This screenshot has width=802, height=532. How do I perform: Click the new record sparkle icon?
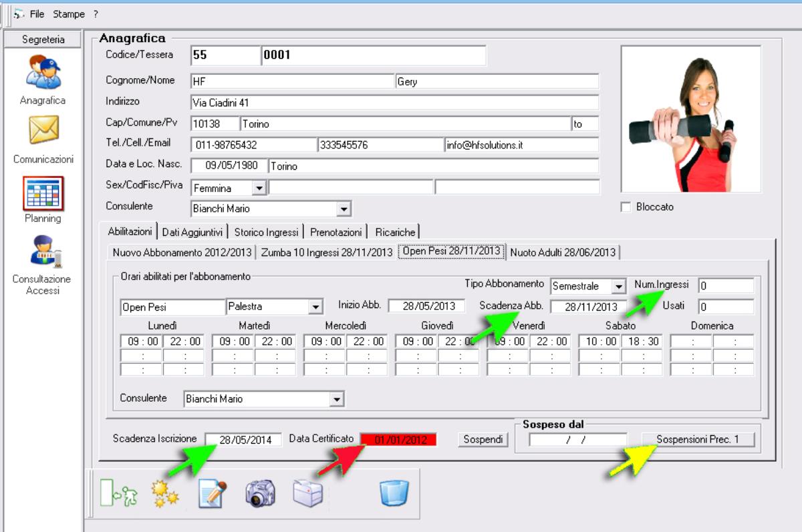164,493
